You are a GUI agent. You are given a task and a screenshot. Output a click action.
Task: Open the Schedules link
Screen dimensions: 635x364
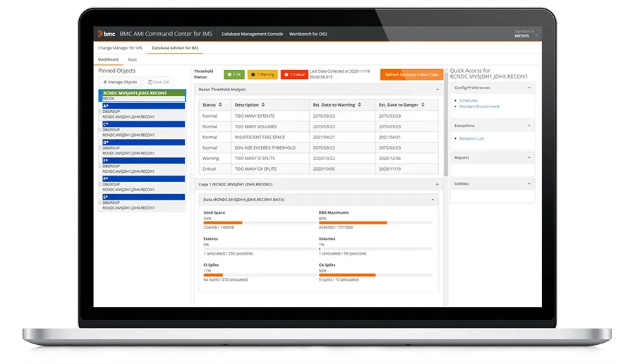468,100
